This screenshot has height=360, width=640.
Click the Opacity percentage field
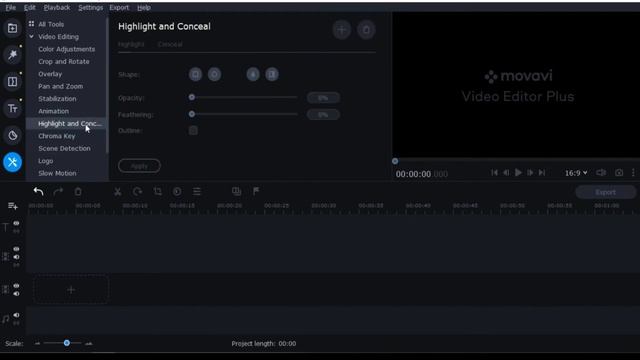[323, 98]
